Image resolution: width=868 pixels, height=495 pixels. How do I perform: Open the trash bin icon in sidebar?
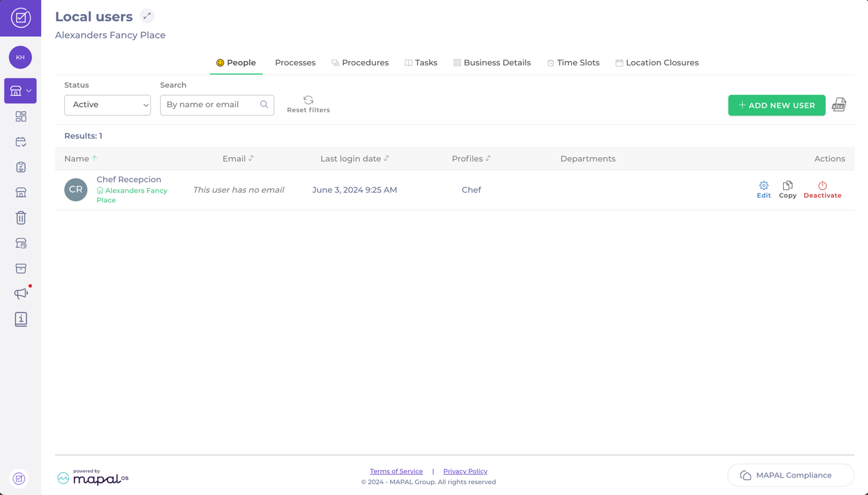pyautogui.click(x=21, y=218)
